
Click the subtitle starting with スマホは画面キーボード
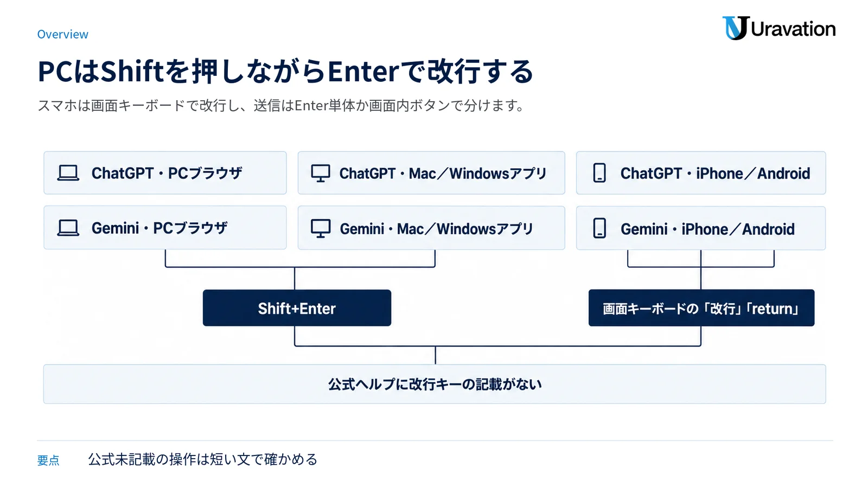(280, 105)
